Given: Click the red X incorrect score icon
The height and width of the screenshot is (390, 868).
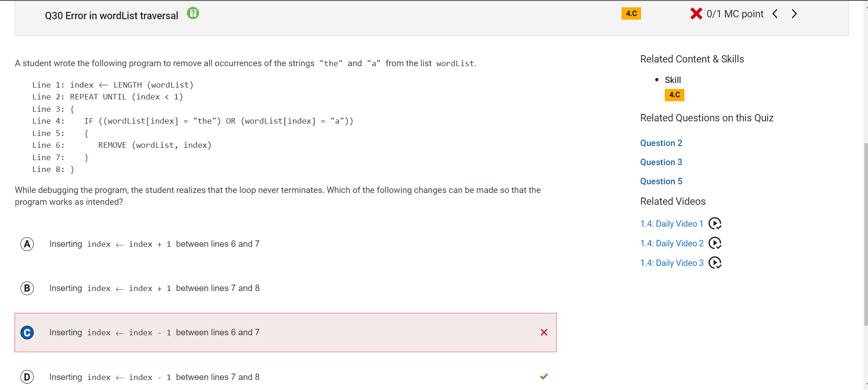Looking at the screenshot, I should 696,14.
